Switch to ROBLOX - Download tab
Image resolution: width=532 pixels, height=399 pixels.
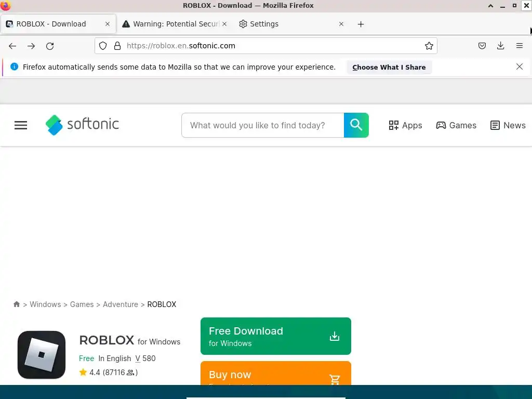(x=58, y=24)
